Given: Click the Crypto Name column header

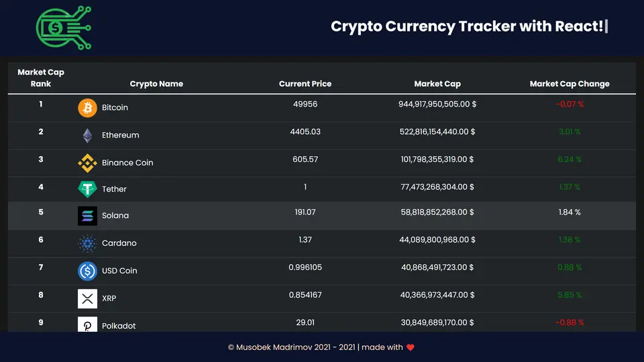Looking at the screenshot, I should click(x=156, y=84).
